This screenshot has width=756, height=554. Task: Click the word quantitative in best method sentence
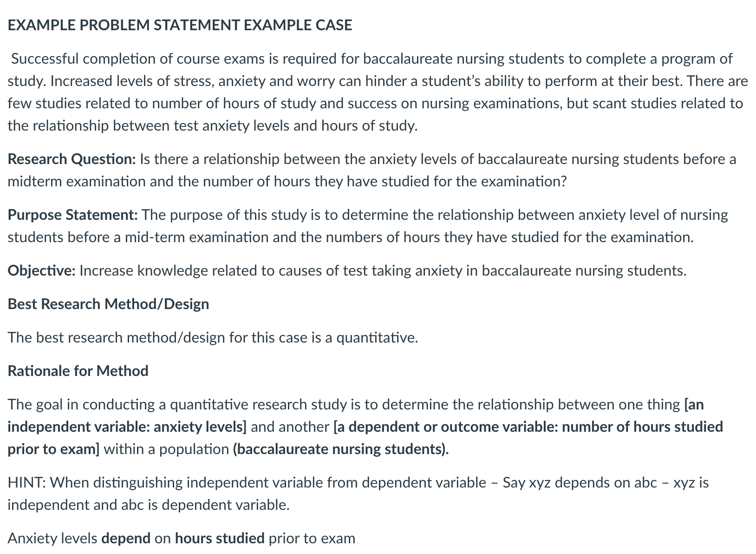click(x=377, y=338)
